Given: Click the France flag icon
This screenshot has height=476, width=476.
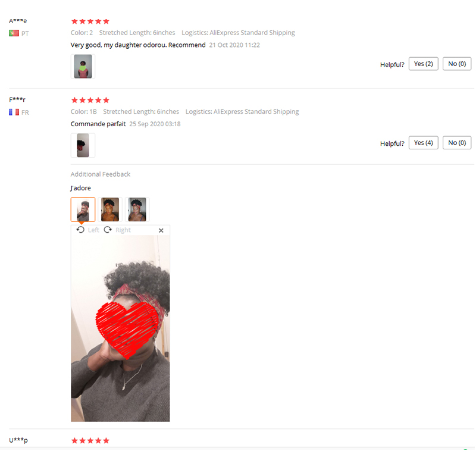Looking at the screenshot, I should [14, 112].
